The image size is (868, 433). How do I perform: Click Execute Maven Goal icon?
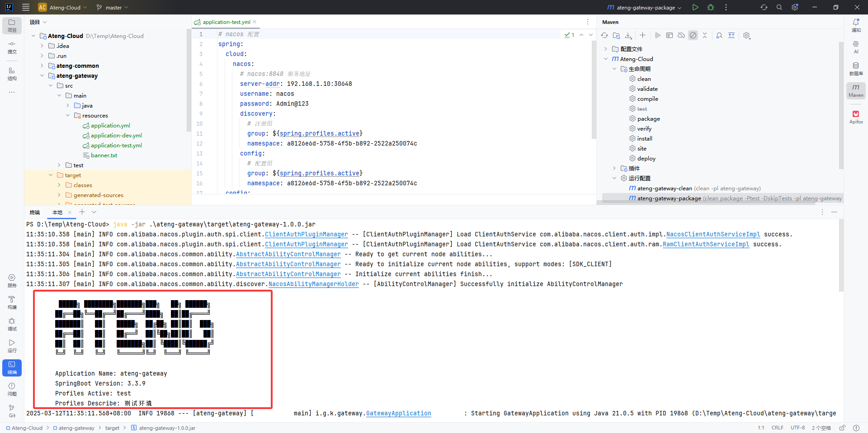click(670, 35)
